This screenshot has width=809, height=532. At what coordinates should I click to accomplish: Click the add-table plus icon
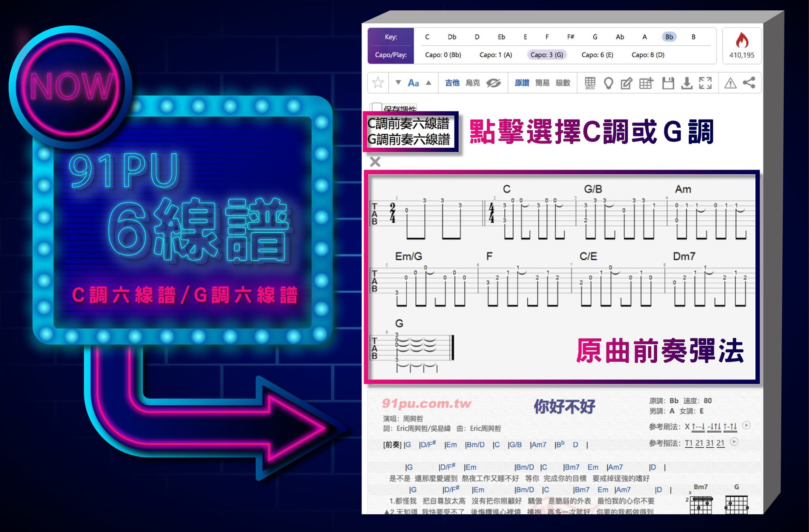646,83
